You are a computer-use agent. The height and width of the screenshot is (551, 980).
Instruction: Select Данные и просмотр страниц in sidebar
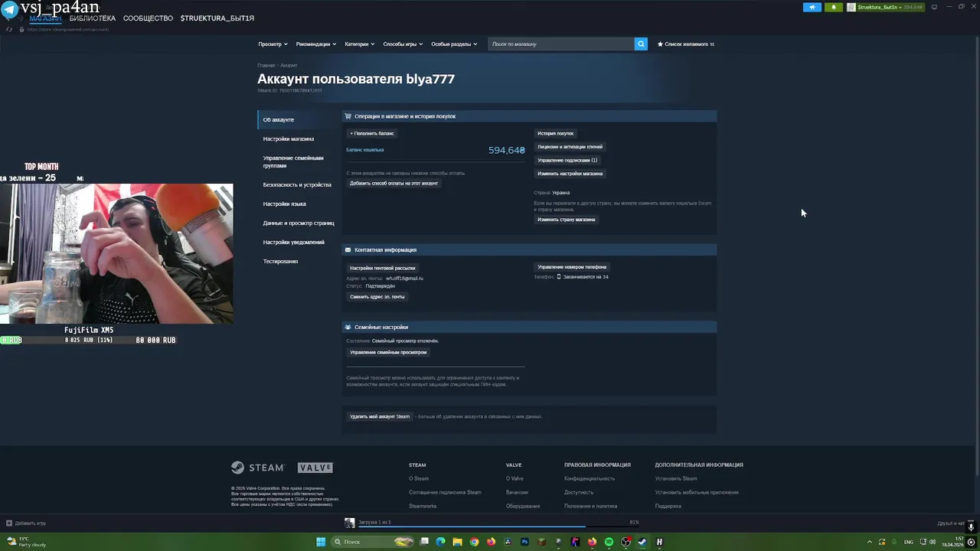click(297, 223)
